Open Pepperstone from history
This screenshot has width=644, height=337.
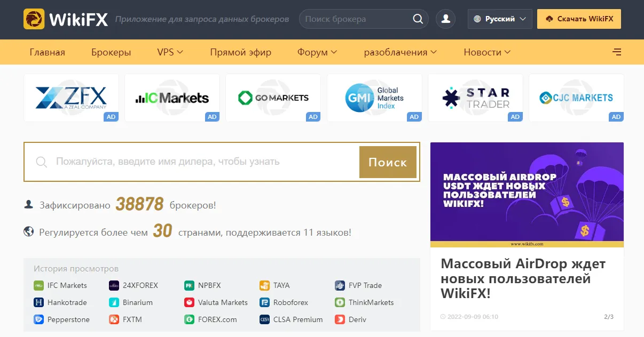click(x=62, y=319)
